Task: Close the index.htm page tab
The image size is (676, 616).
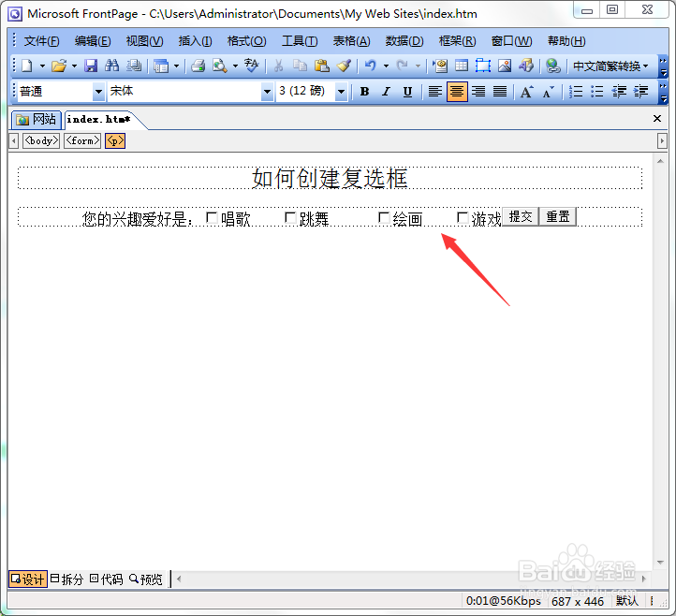Action: tap(657, 119)
